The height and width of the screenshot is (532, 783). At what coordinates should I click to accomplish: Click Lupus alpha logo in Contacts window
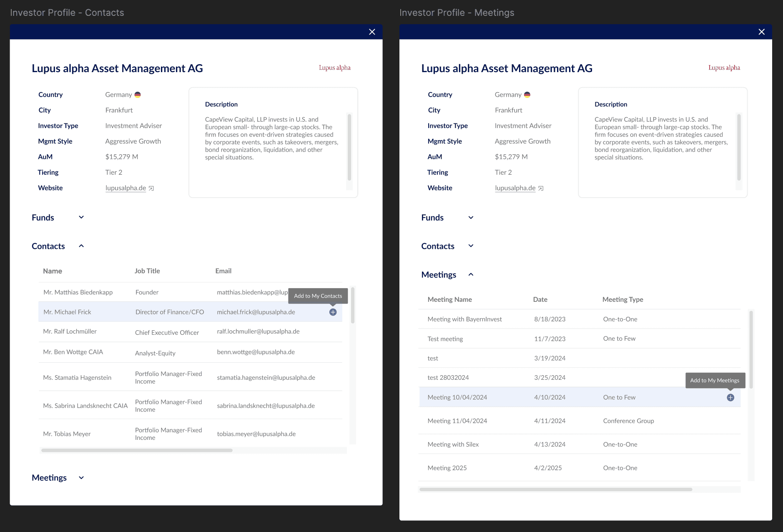(334, 68)
